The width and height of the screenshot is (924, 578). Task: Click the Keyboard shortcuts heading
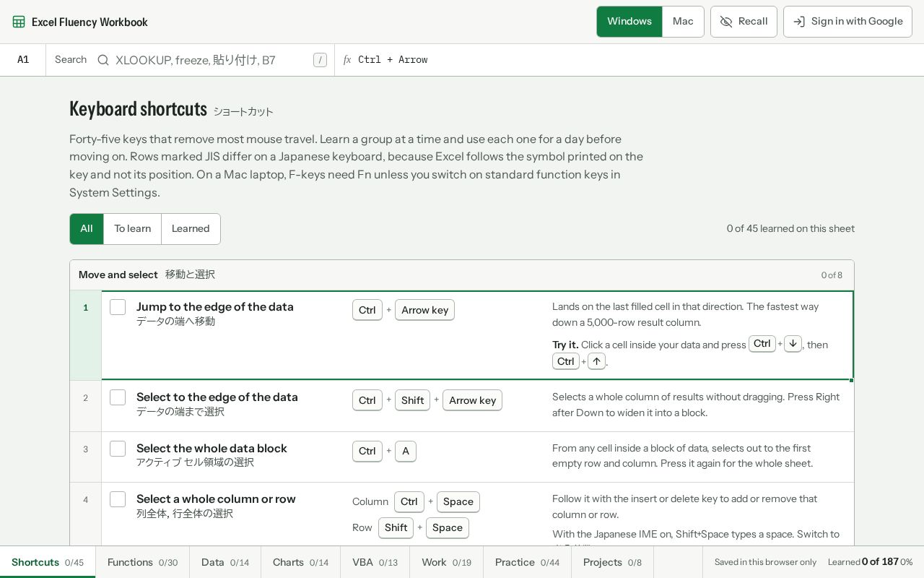138,109
